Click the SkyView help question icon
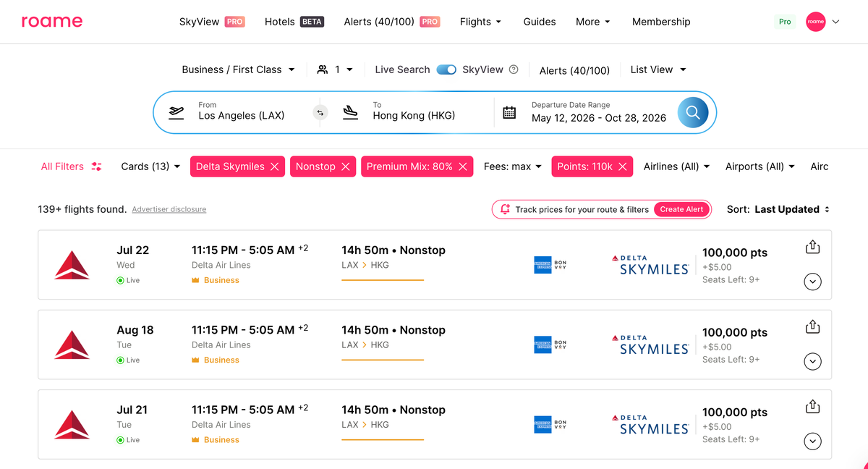868x469 pixels. point(514,69)
